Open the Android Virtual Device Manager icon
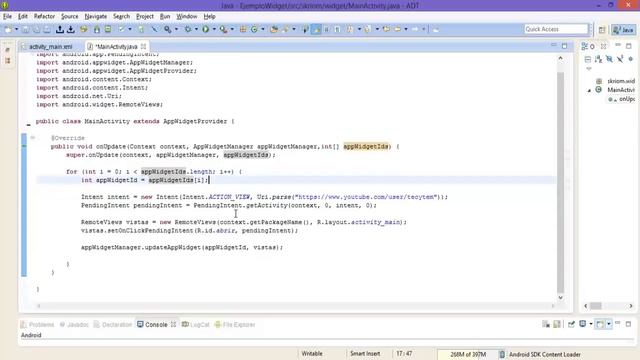This screenshot has width=640, height=360. [108, 29]
